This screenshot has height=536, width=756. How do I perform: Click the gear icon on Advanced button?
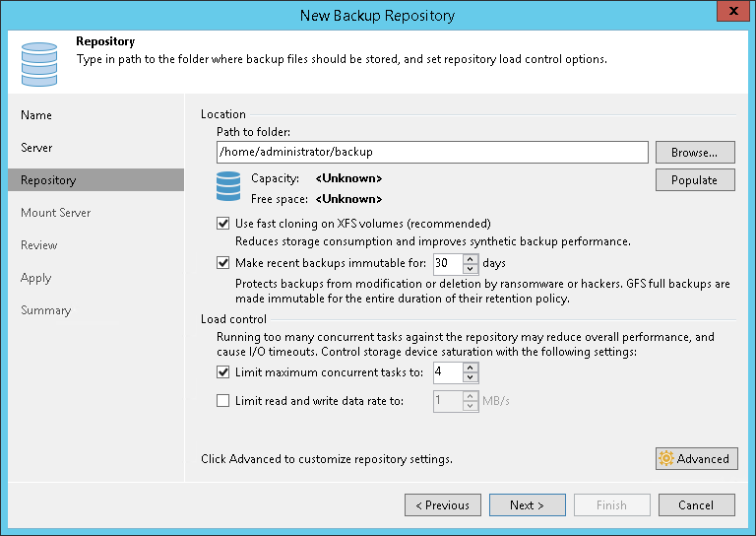click(666, 458)
